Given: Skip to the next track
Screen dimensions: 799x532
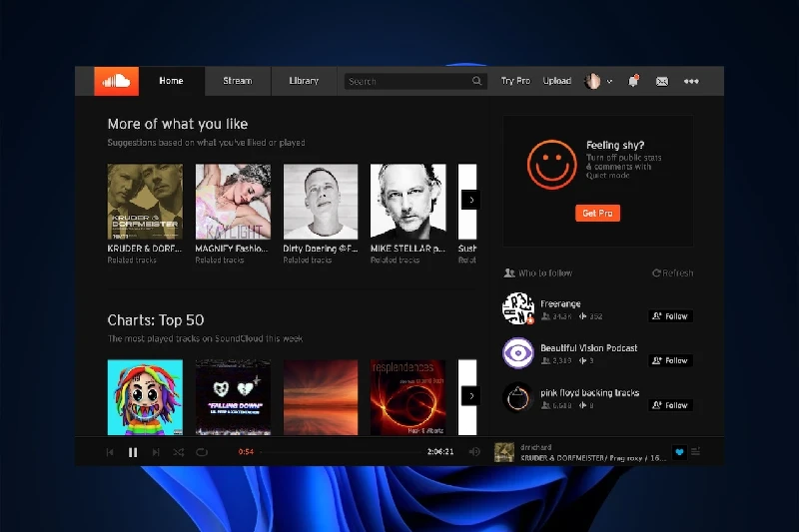Looking at the screenshot, I should [156, 452].
